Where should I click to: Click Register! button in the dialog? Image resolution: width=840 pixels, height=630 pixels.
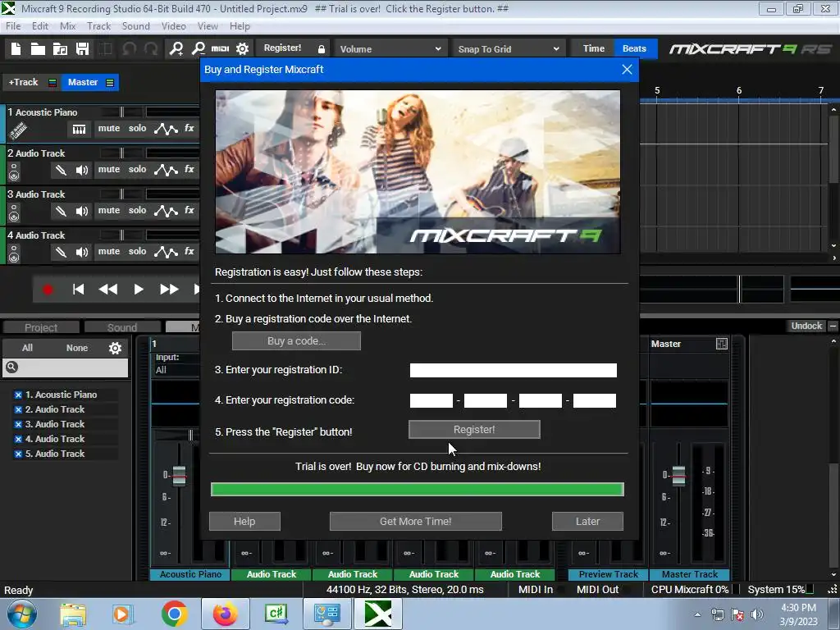(474, 430)
